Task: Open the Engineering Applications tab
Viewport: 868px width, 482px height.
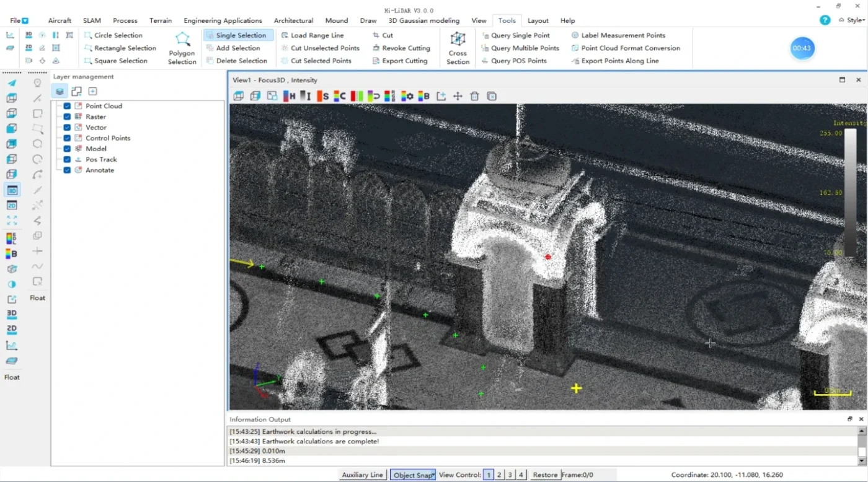Action: click(223, 20)
